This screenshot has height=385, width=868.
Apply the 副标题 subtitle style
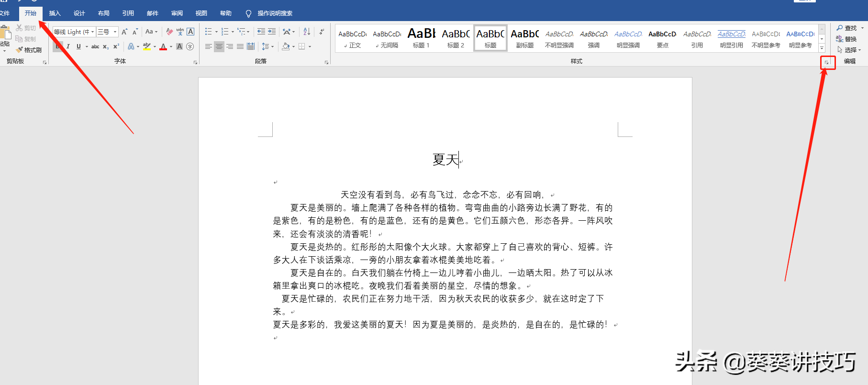524,38
